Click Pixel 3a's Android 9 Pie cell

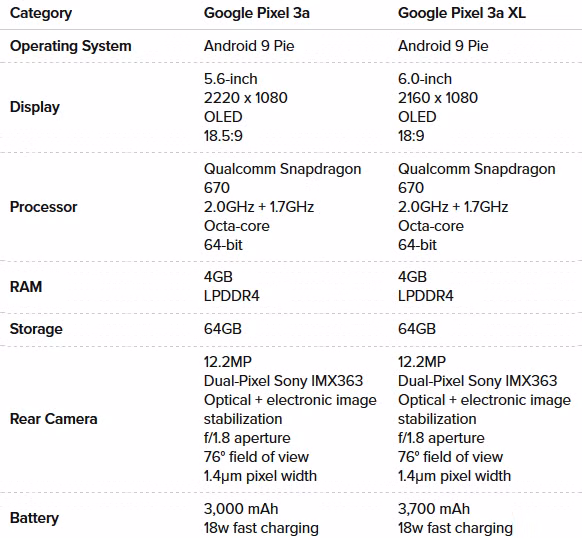click(249, 46)
